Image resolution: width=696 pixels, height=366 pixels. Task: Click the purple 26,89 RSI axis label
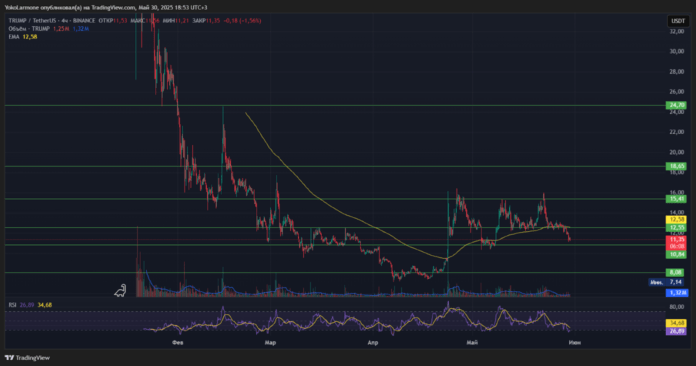676,331
